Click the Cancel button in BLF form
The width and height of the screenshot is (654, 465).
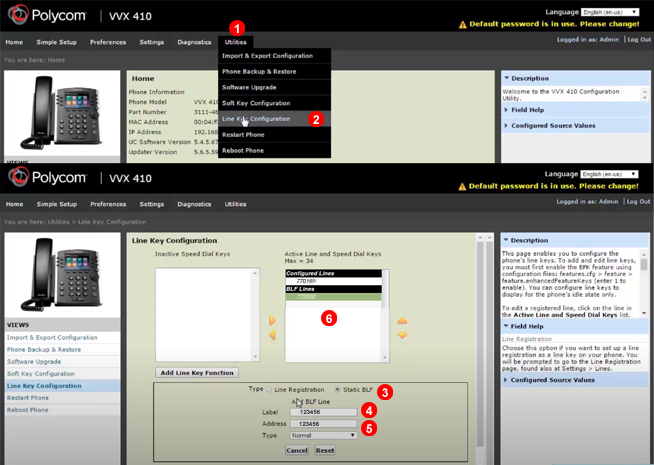(297, 450)
